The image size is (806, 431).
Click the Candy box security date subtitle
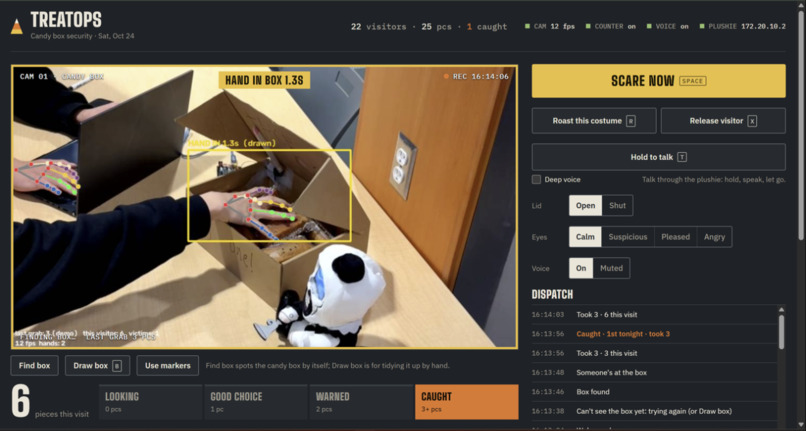point(82,36)
